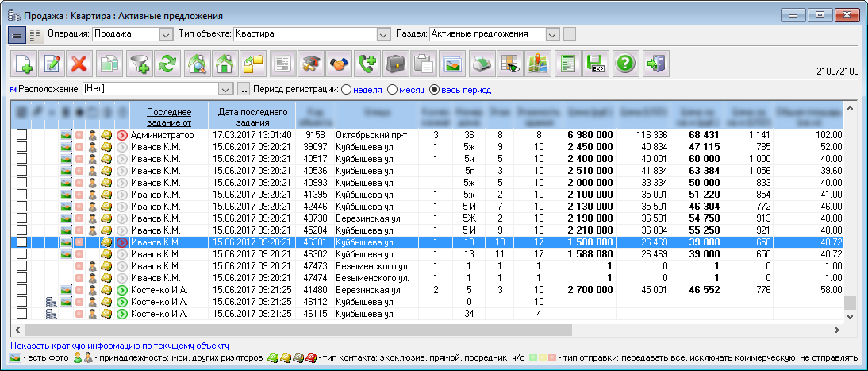The image size is (868, 371).
Task: Click ellipsis button next to Раздел
Action: (x=570, y=34)
